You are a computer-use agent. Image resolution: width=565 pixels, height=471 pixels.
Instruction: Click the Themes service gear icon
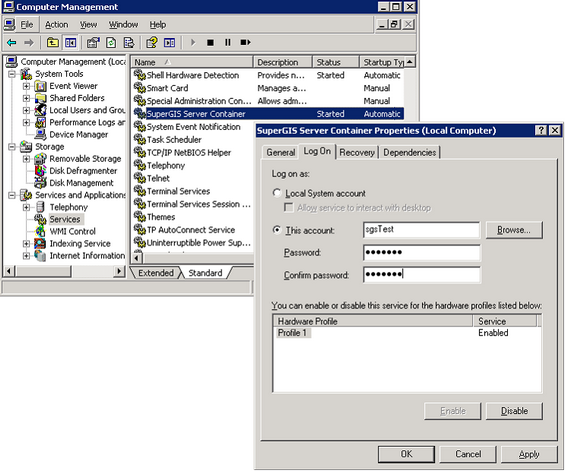(x=139, y=217)
